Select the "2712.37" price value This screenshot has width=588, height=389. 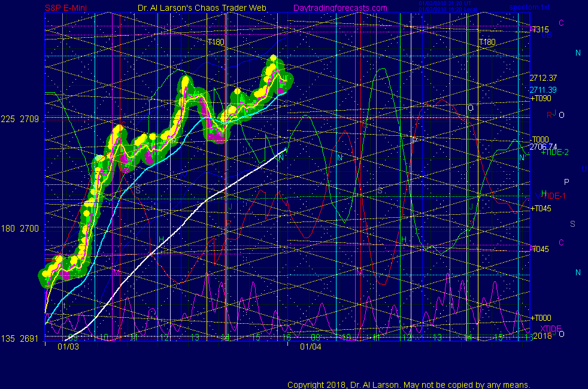point(543,78)
